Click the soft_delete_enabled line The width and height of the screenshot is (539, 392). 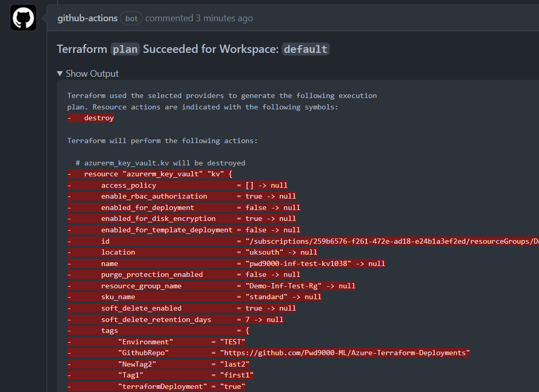182,308
